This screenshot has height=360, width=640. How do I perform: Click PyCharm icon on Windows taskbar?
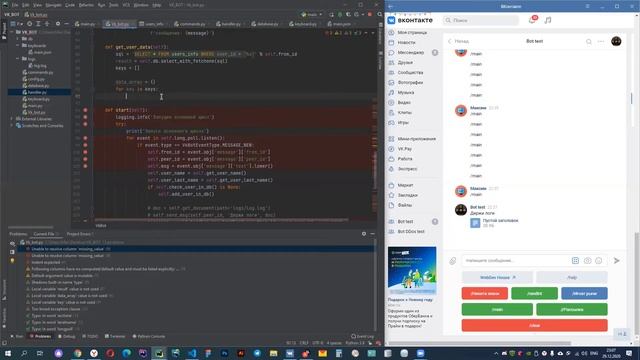(x=159, y=353)
